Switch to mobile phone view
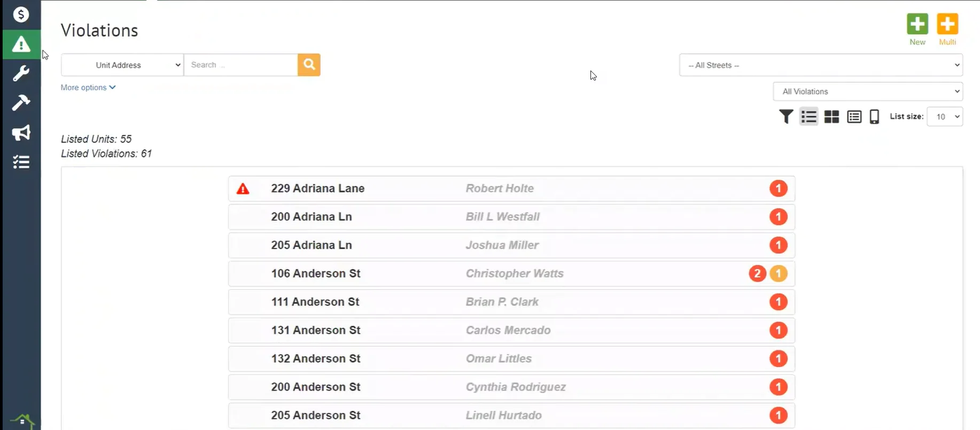 874,116
